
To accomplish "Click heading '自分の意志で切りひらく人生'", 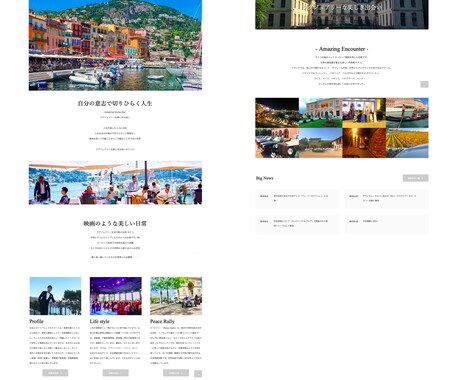I will (x=115, y=103).
